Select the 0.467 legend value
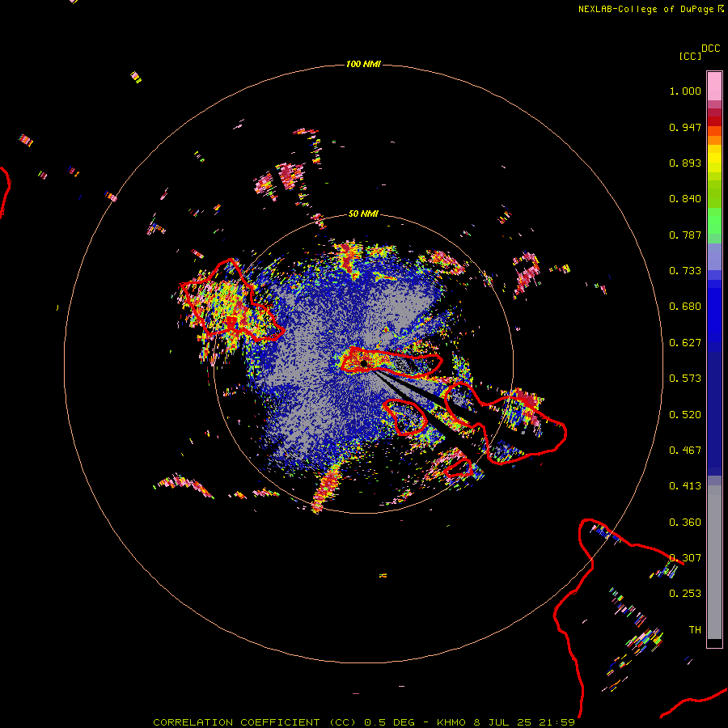728x728 pixels. (x=685, y=451)
